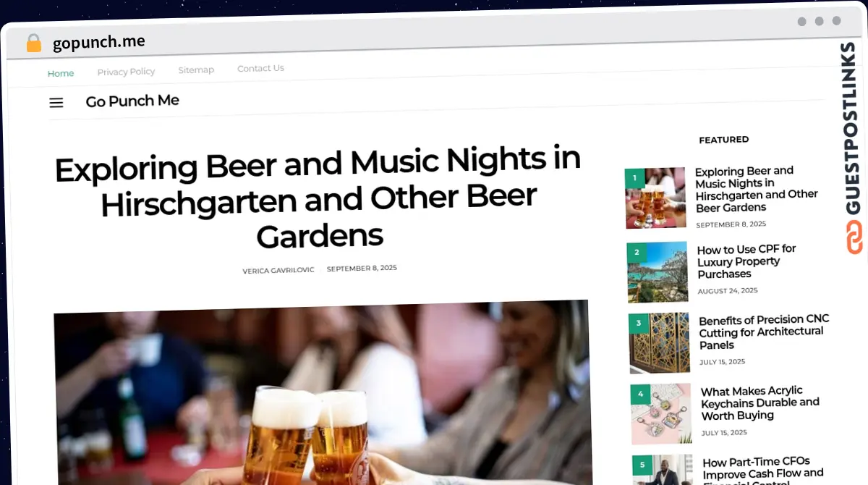The width and height of the screenshot is (868, 485).
Task: Open thumbnail number 2 luxury property photo
Action: coord(658,271)
